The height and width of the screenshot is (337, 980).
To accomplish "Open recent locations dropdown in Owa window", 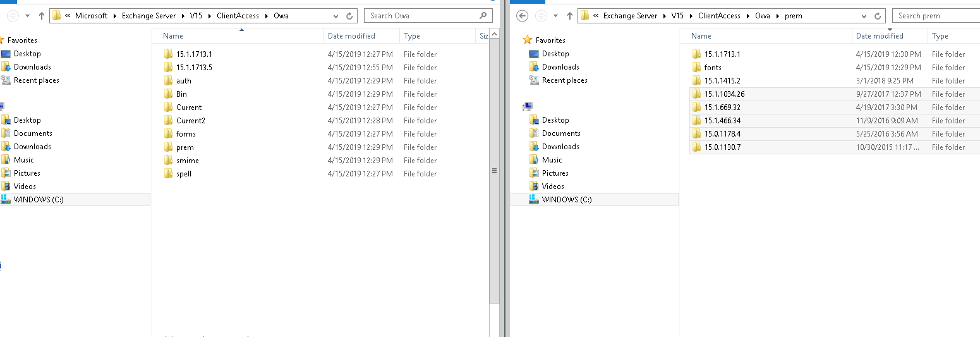I will [x=27, y=16].
